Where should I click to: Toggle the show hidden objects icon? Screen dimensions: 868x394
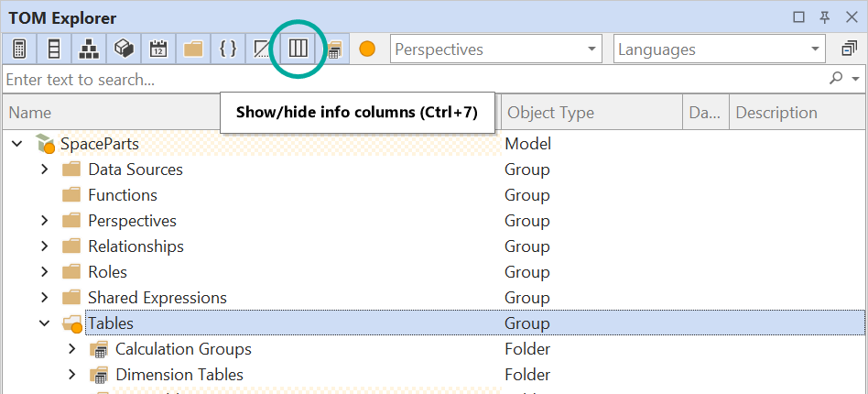point(263,49)
